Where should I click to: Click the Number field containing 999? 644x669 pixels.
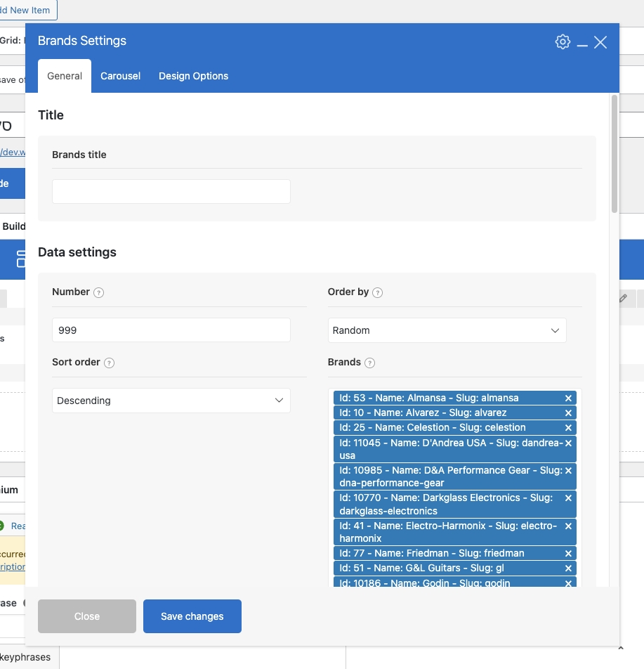[x=171, y=330]
